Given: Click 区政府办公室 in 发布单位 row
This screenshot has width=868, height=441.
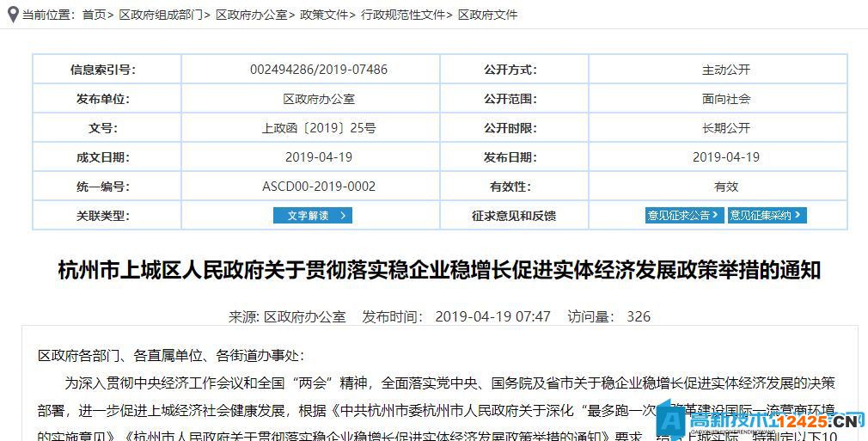Looking at the screenshot, I should click(x=319, y=99).
